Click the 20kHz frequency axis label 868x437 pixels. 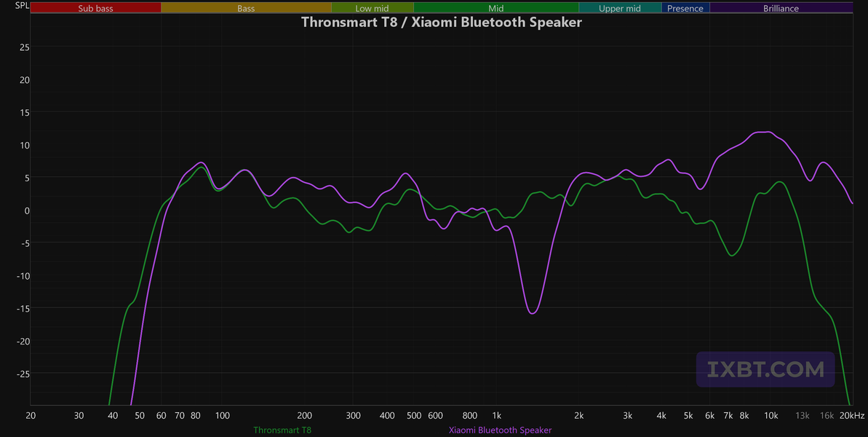(x=853, y=415)
